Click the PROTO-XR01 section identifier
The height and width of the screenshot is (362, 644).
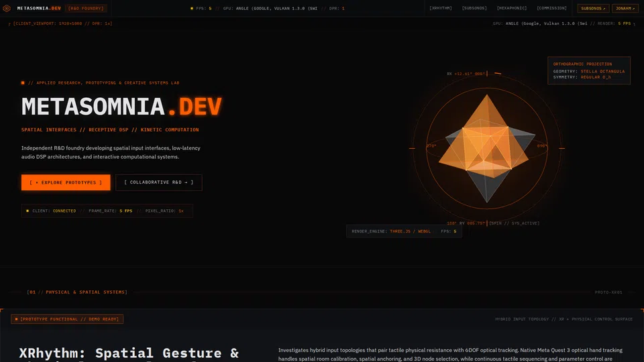(608, 292)
